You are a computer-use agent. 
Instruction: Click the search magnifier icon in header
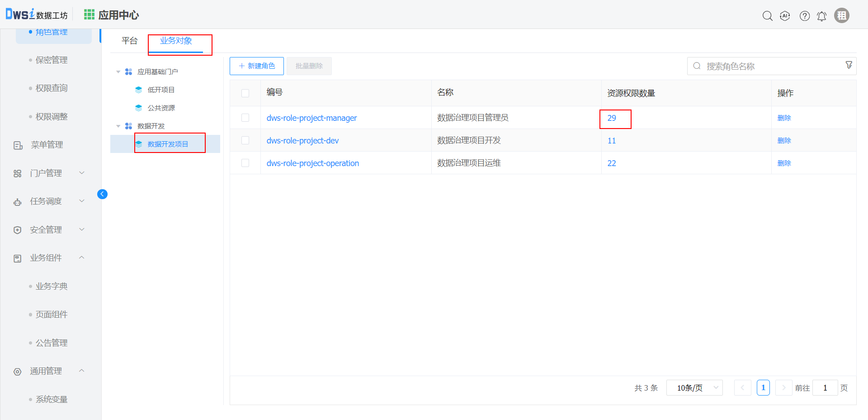tap(767, 16)
